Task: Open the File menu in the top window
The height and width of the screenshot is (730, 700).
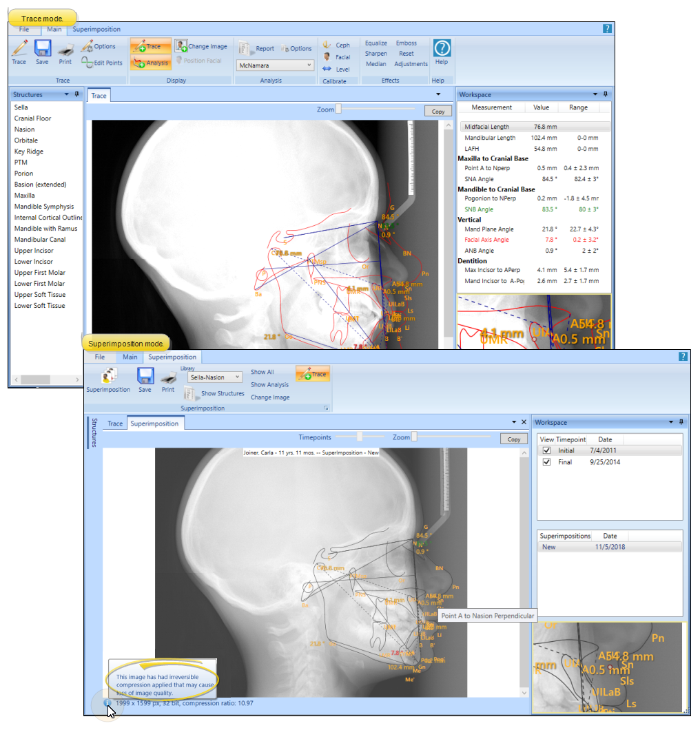Action: [x=24, y=30]
